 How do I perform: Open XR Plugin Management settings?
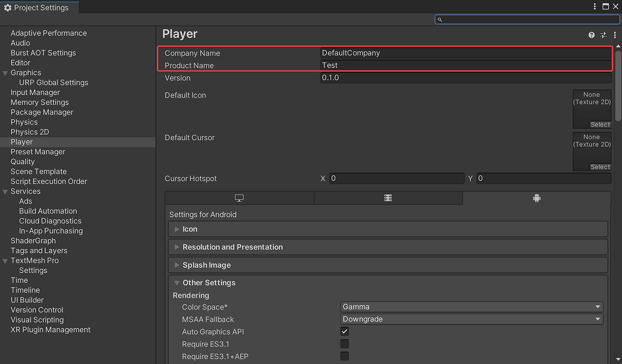51,329
